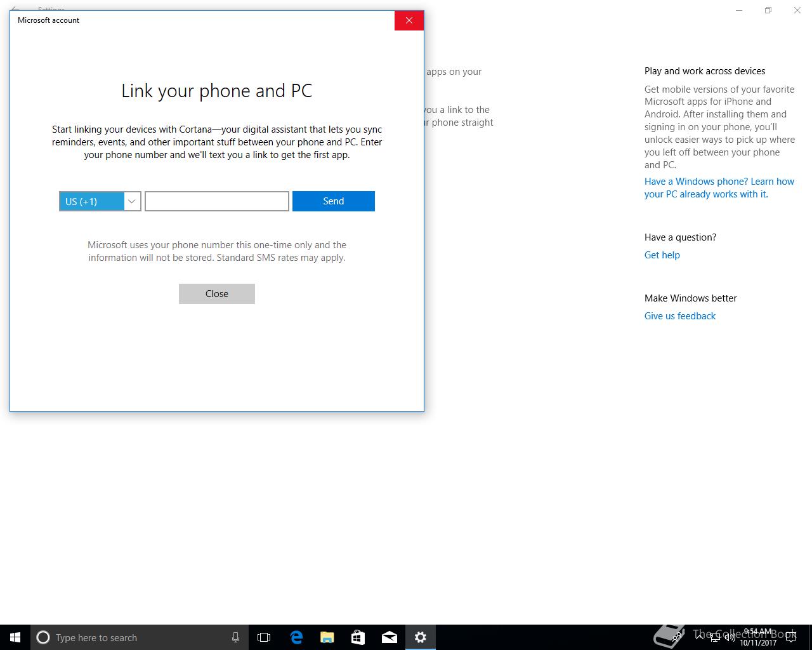Image resolution: width=812 pixels, height=650 pixels.
Task: Click the 'Link your phone and PC' heading
Action: coord(217,91)
